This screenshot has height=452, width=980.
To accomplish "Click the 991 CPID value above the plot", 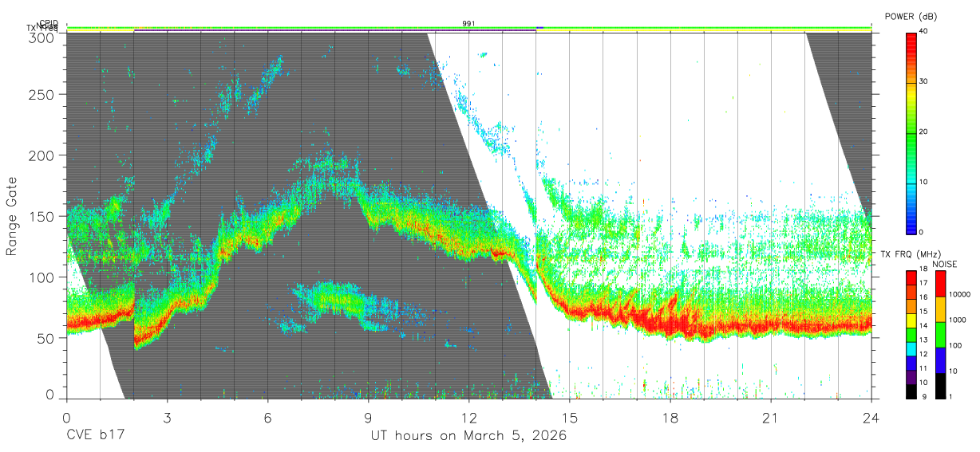I will pos(468,24).
